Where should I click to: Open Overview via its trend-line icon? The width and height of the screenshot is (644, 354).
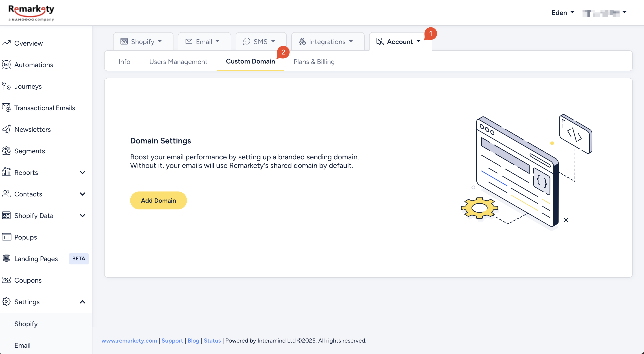pyautogui.click(x=6, y=43)
